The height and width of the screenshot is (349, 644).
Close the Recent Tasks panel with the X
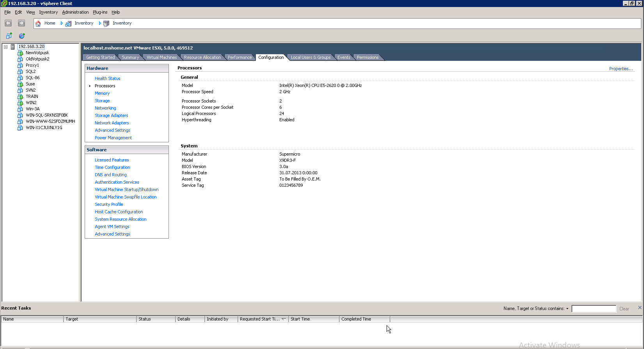(x=640, y=308)
